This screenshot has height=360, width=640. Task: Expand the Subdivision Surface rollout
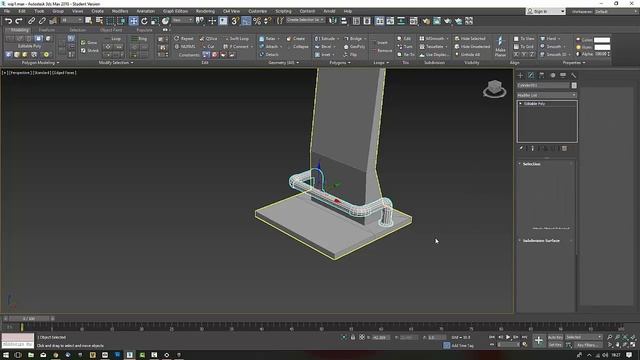click(541, 241)
